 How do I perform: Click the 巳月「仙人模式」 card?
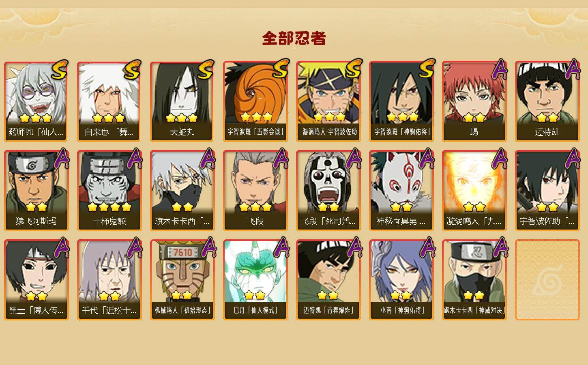click(x=255, y=280)
